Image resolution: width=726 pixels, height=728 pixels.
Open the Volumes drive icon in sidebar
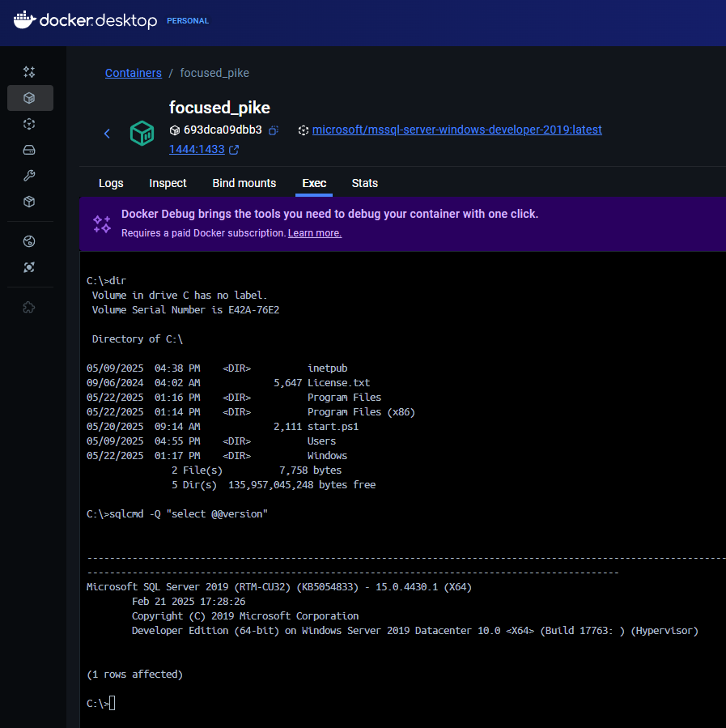click(29, 150)
